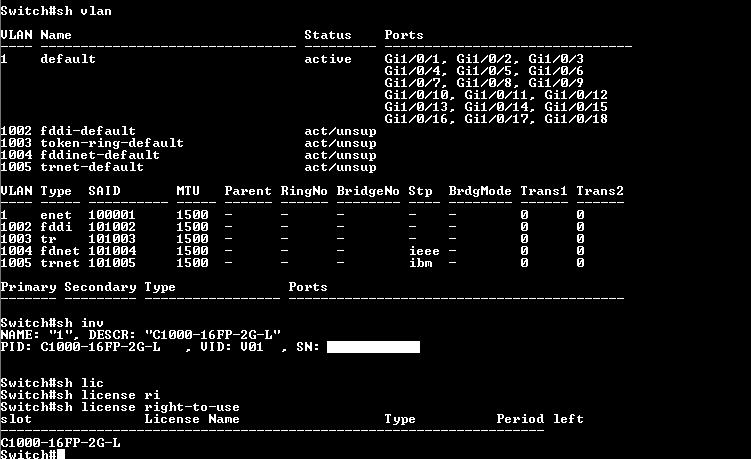Select SAID value 101005

click(112, 263)
